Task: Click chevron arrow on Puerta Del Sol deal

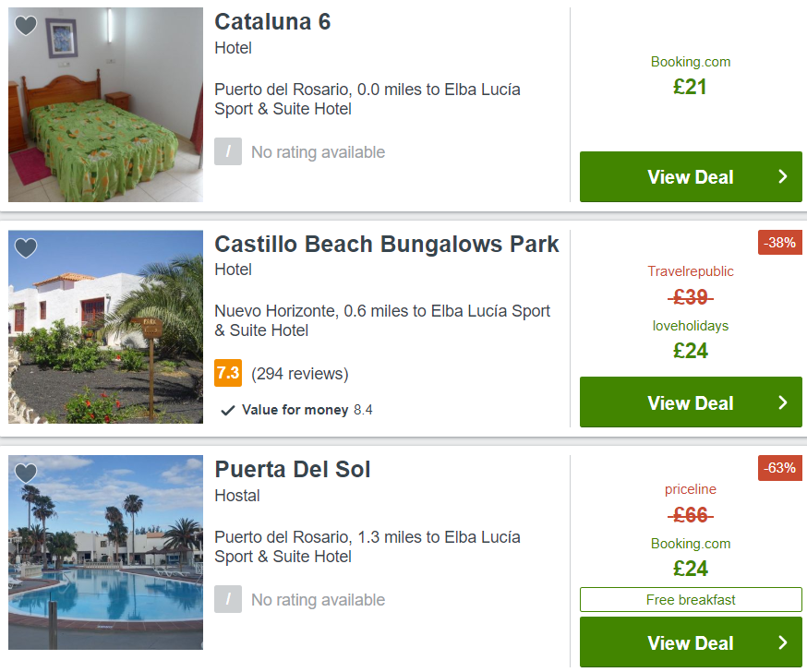Action: [783, 642]
